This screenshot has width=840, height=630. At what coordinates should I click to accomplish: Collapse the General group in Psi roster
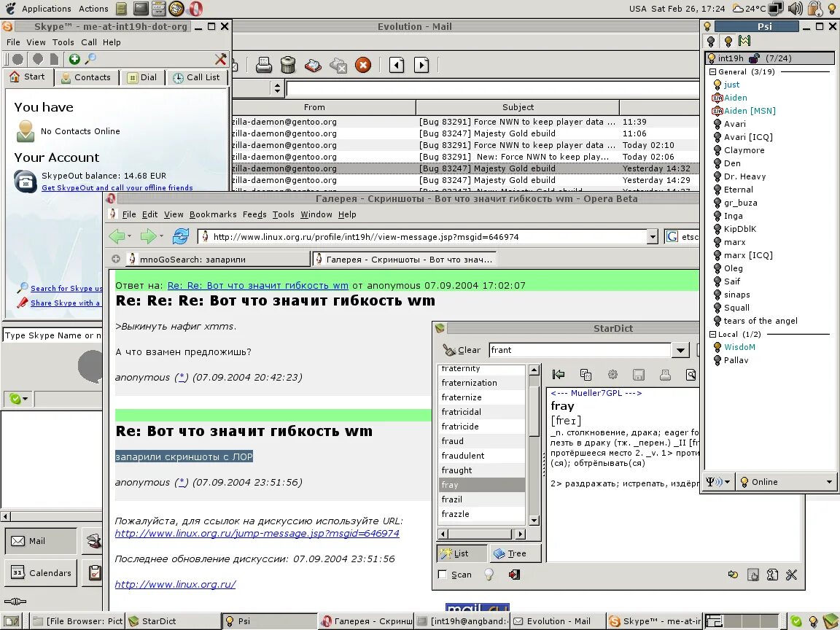pos(712,71)
